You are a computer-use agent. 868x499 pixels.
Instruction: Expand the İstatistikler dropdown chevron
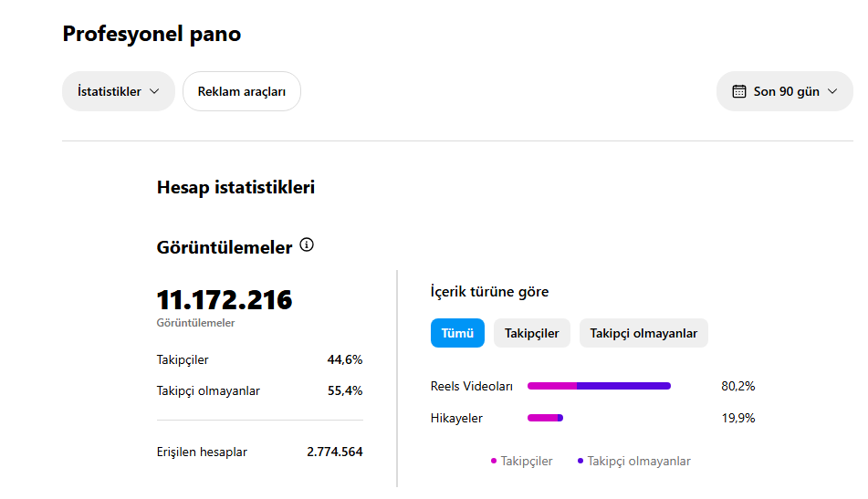tap(154, 91)
